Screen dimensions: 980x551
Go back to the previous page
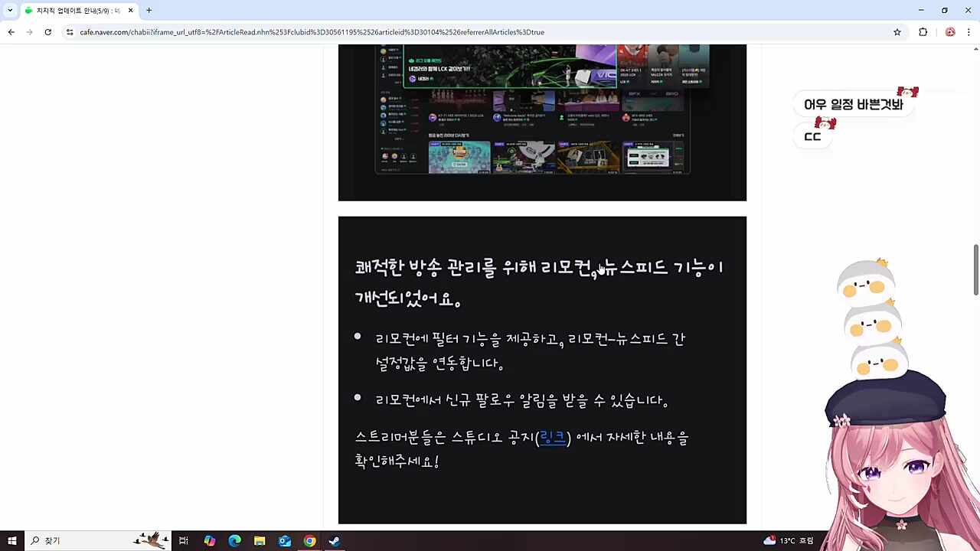click(x=11, y=32)
